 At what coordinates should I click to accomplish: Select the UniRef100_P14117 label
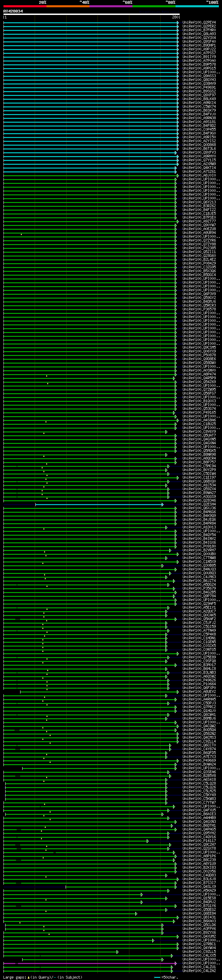point(199,841)
